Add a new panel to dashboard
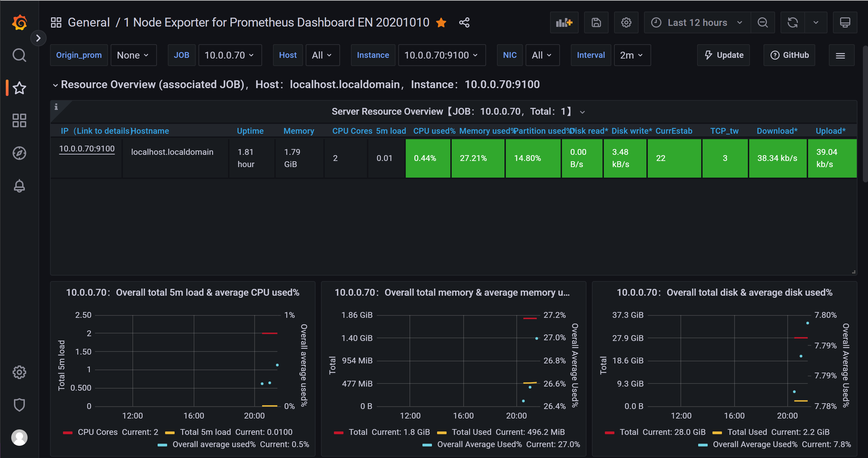This screenshot has width=868, height=458. [564, 22]
